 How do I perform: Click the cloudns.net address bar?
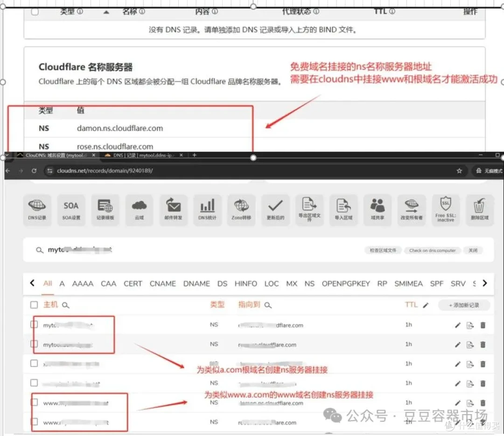click(254, 171)
